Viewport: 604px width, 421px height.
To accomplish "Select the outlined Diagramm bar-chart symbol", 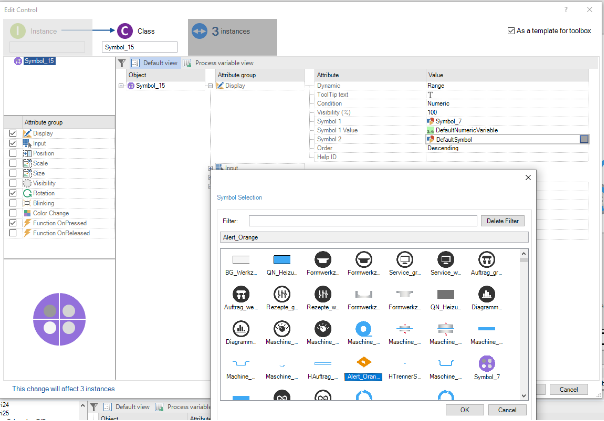I will [x=241, y=333].
